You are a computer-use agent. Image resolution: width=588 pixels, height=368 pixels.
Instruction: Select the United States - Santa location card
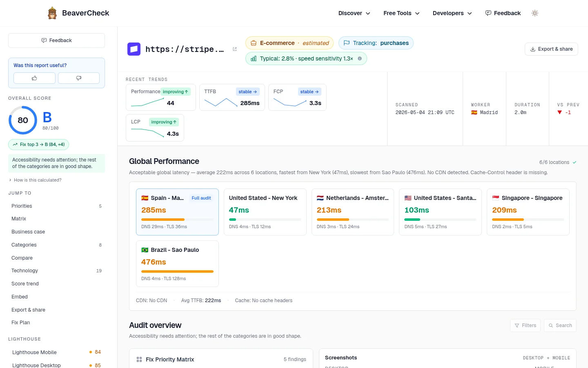click(x=440, y=212)
